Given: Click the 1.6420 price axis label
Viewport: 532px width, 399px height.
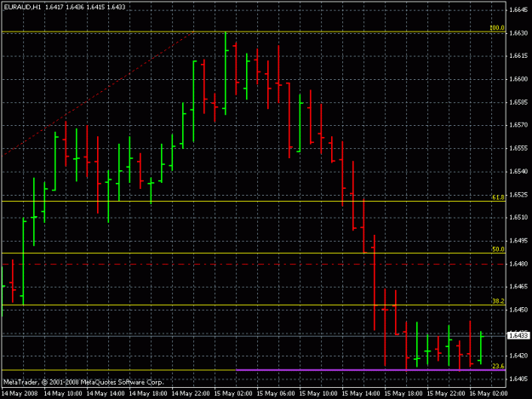Looking at the screenshot, I should pyautogui.click(x=518, y=356).
